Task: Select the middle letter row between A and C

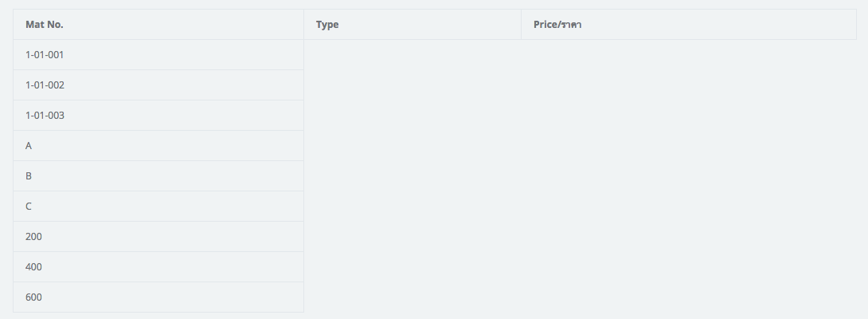Action: pyautogui.click(x=158, y=176)
